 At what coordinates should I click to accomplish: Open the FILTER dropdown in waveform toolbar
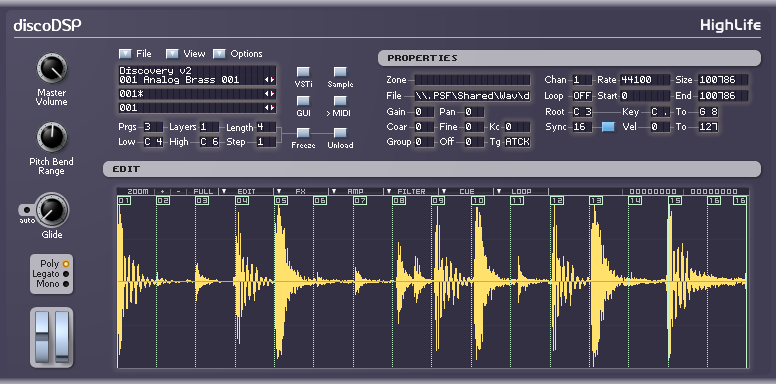pyautogui.click(x=411, y=191)
